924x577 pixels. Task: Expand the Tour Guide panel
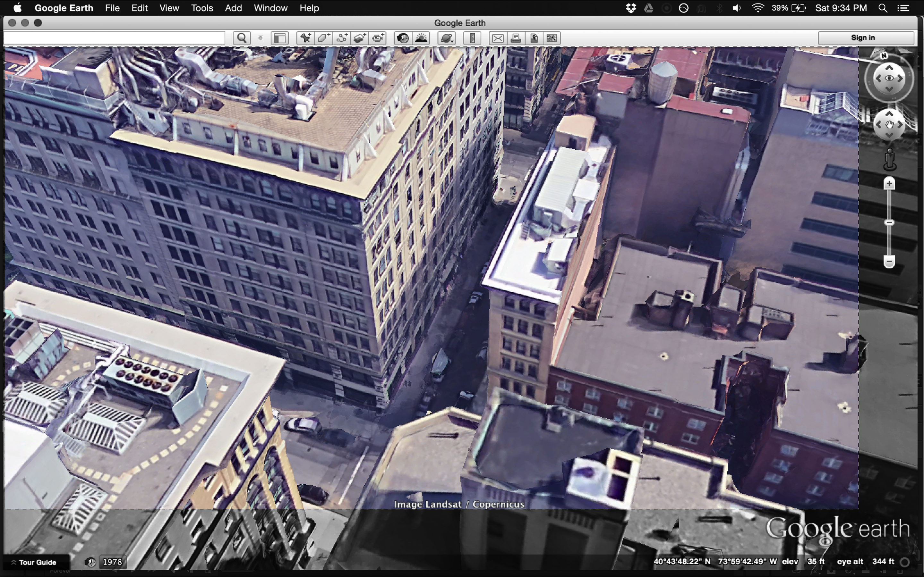pos(36,562)
